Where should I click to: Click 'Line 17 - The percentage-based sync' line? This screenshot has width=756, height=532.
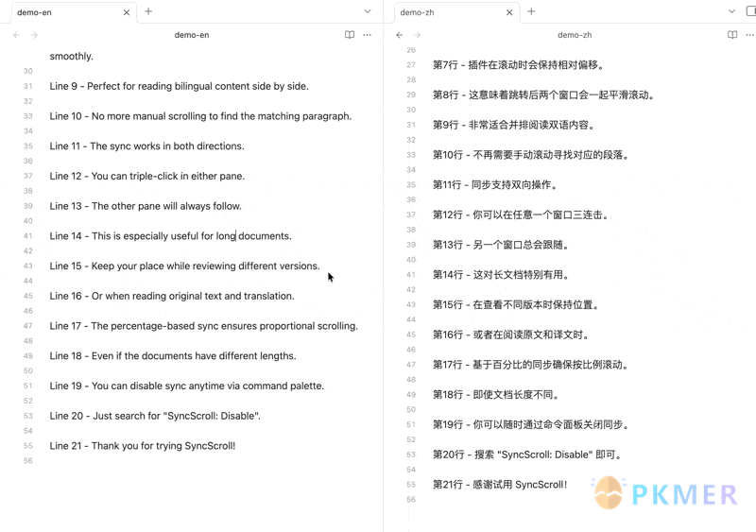204,326
